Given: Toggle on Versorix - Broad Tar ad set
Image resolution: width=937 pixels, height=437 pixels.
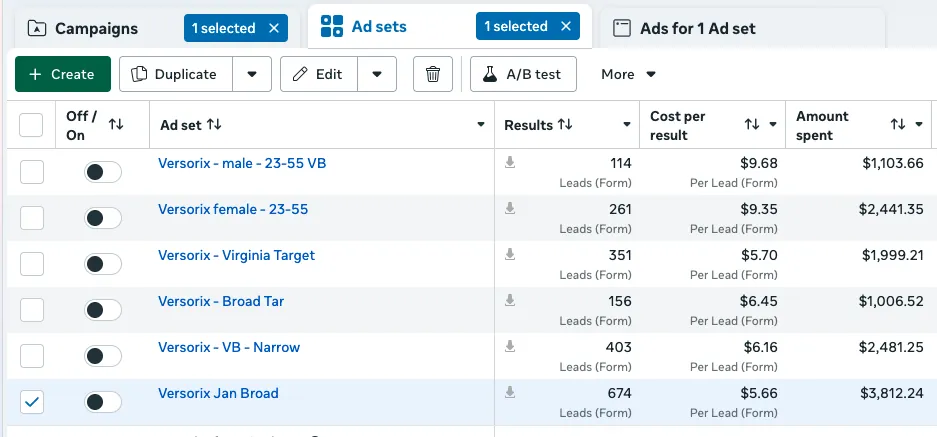Looking at the screenshot, I should 103,310.
